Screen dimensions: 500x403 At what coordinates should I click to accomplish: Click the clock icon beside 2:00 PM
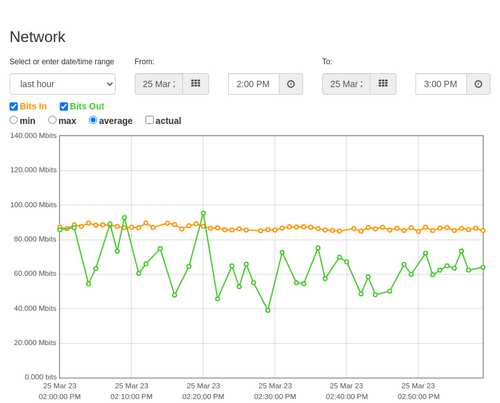291,84
